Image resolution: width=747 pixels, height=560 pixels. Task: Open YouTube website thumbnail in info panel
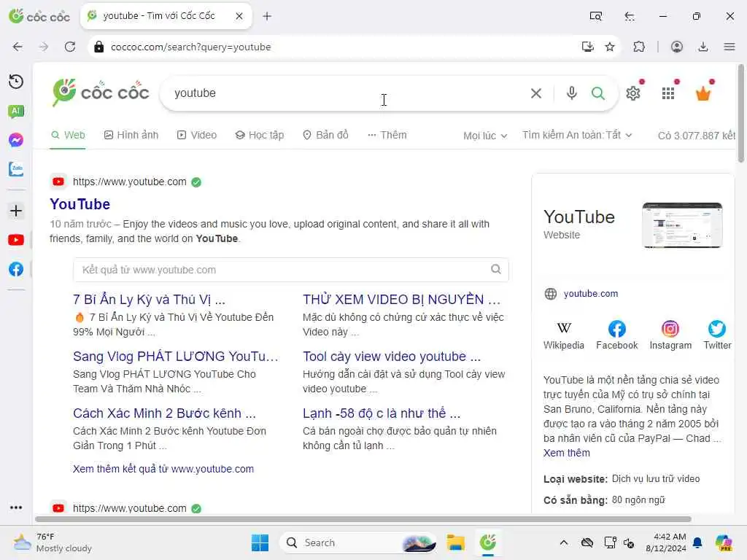[682, 225]
